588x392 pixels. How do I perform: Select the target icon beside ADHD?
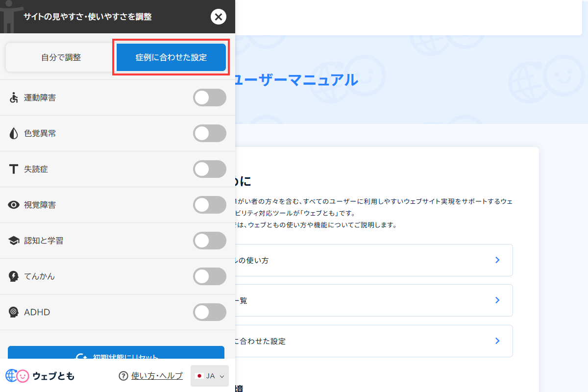click(14, 312)
